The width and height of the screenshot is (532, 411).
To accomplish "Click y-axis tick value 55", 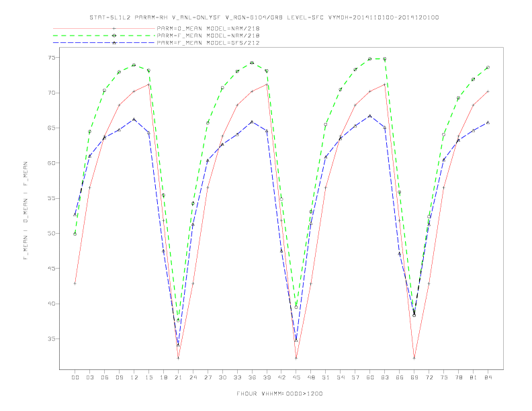I will tap(52, 198).
